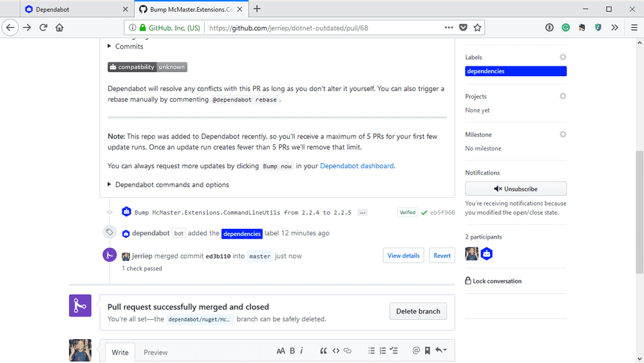
Task: Mention a user with the @ icon
Action: coord(416,350)
